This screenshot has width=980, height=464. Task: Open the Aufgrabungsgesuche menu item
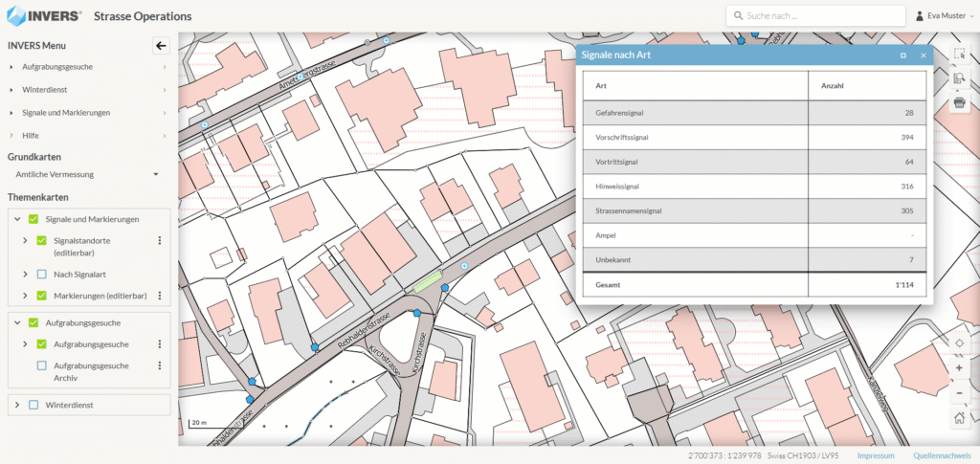click(57, 67)
